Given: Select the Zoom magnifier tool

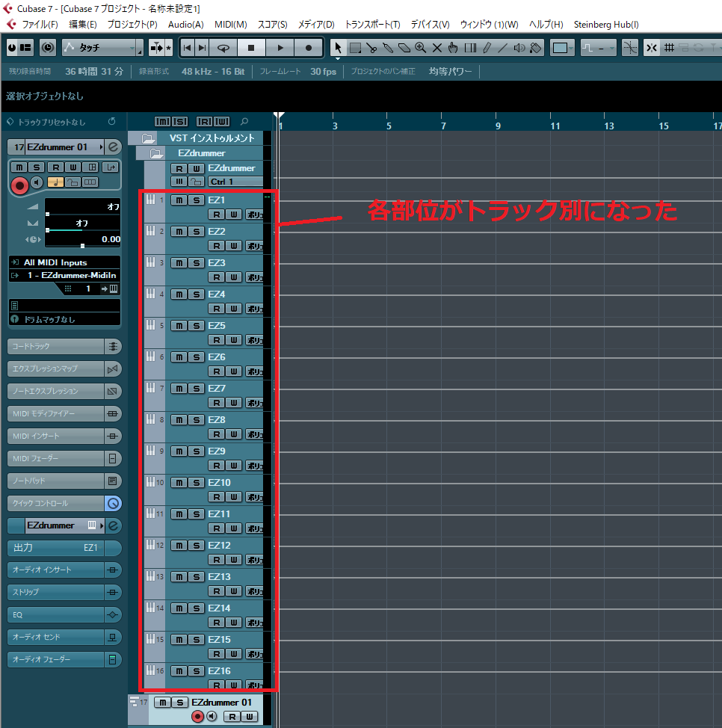Looking at the screenshot, I should tap(421, 48).
